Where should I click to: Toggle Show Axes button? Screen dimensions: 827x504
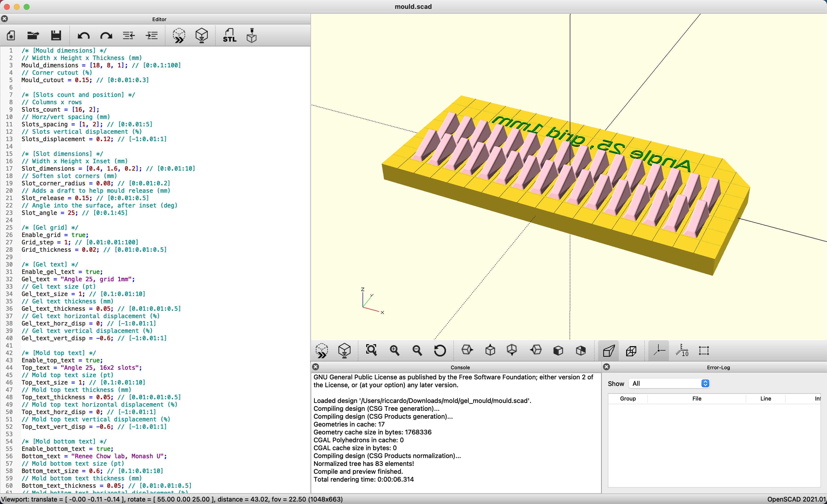tap(658, 350)
